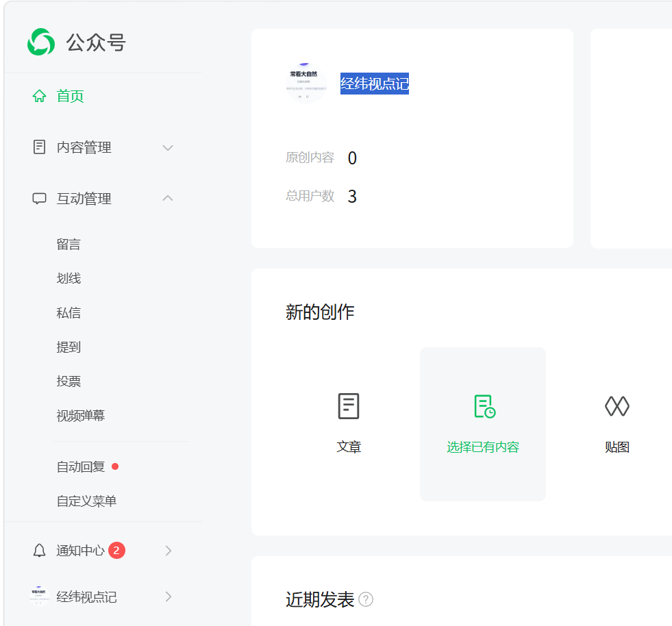
Task: Click the help question mark near 近期发表
Action: click(x=366, y=599)
